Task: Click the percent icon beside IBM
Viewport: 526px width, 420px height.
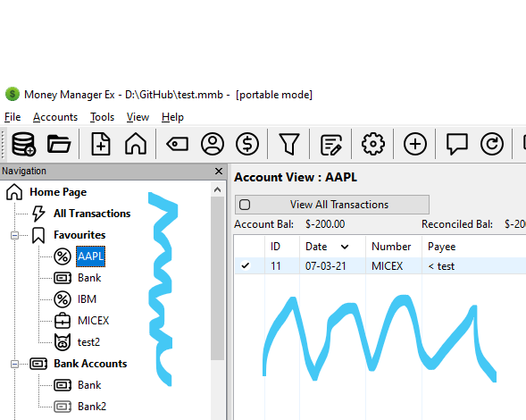Action: pyautogui.click(x=63, y=299)
